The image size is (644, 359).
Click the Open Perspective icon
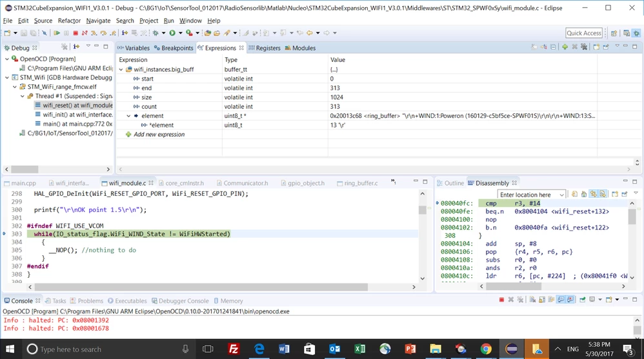(x=614, y=34)
